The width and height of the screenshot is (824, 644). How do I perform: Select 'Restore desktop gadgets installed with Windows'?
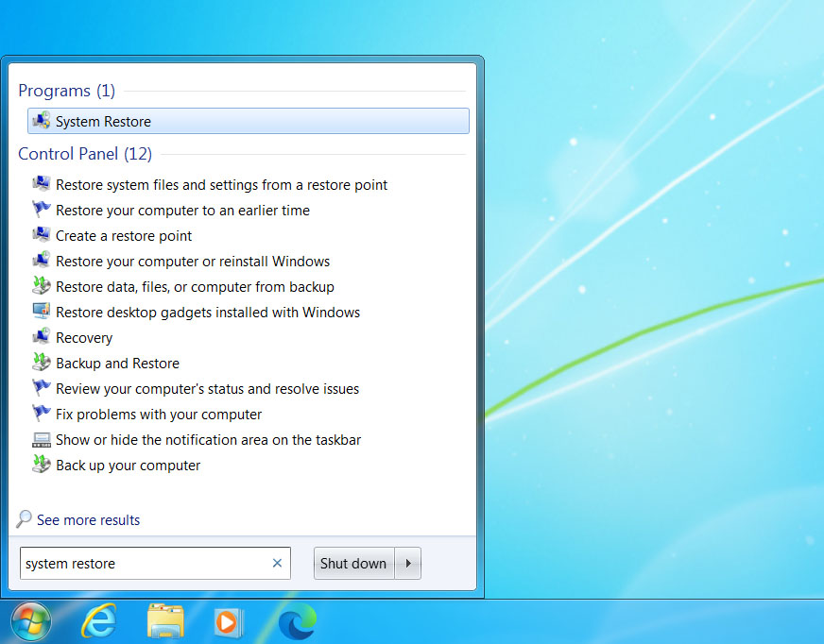(x=208, y=312)
